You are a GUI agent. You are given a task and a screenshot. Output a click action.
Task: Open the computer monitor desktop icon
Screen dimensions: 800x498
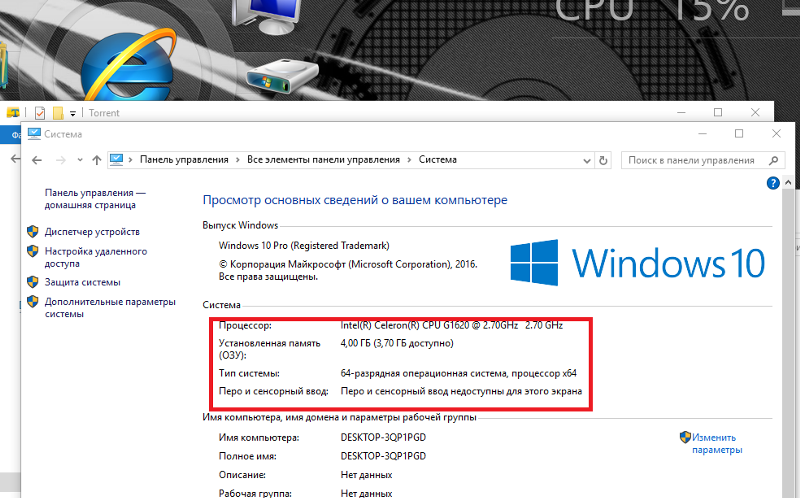pyautogui.click(x=266, y=16)
